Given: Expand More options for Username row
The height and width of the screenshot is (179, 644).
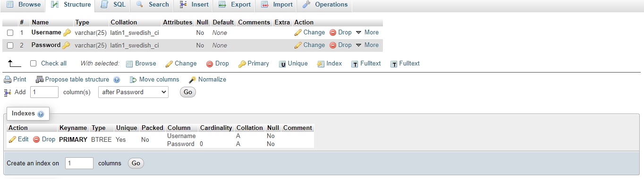Looking at the screenshot, I should tap(367, 33).
